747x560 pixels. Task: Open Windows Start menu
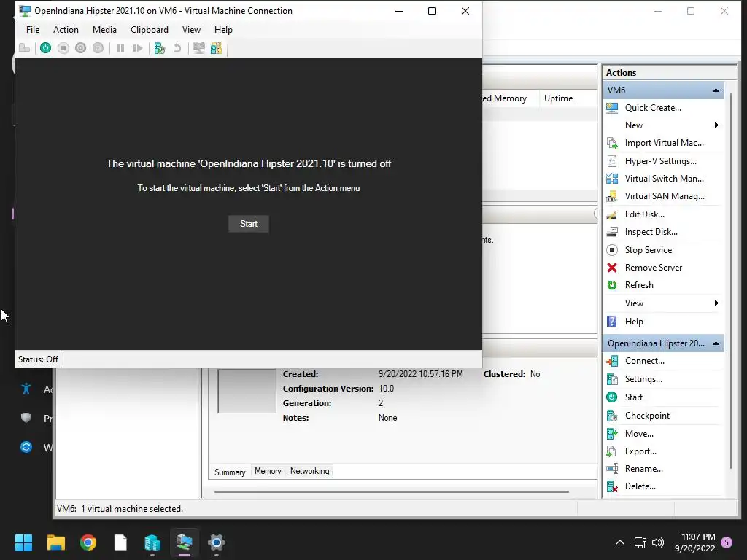click(23, 542)
